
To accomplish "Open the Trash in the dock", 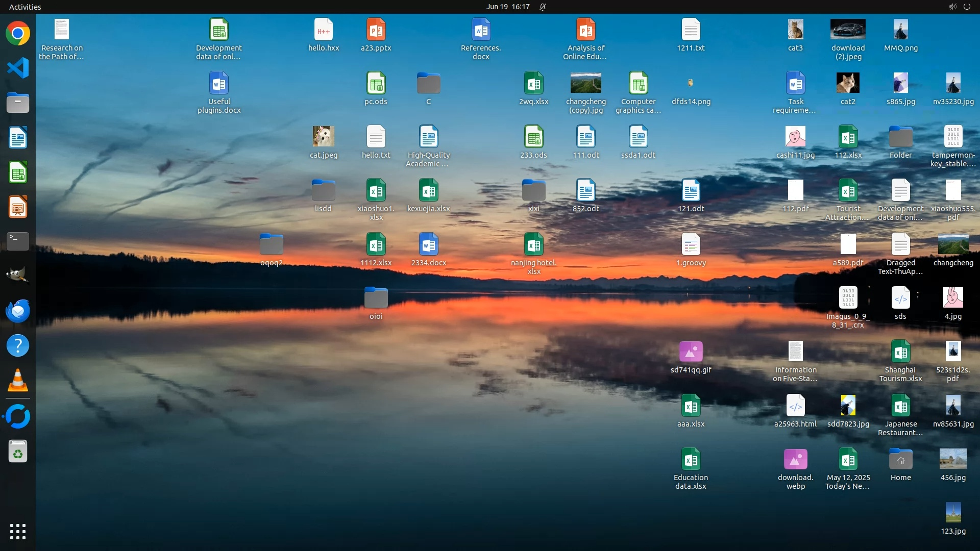I will (18, 452).
